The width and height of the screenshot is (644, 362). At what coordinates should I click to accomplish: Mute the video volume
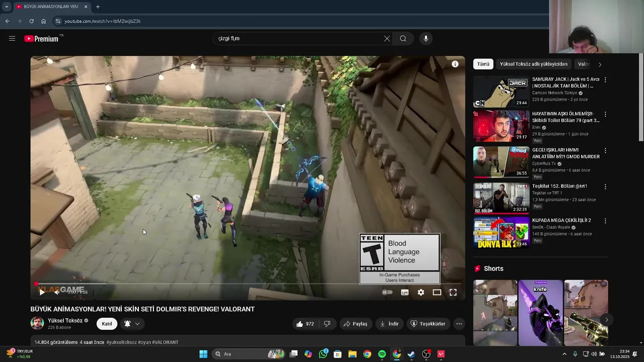click(57, 292)
